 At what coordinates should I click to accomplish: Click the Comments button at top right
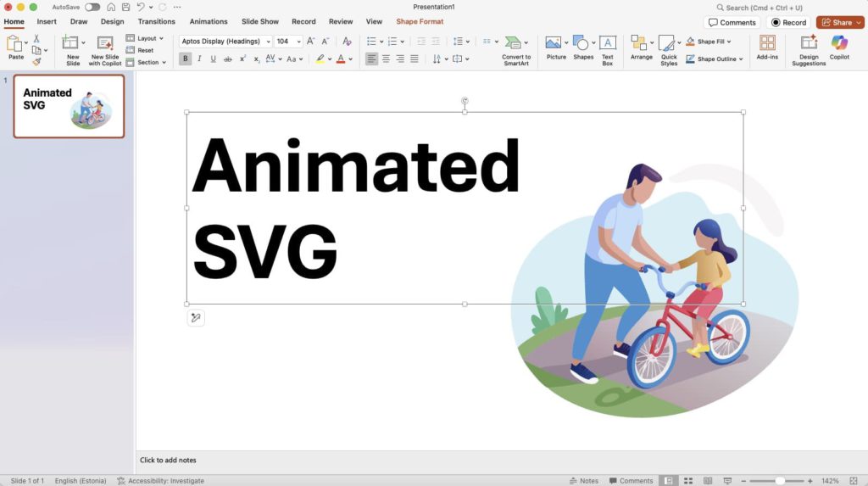pyautogui.click(x=732, y=23)
